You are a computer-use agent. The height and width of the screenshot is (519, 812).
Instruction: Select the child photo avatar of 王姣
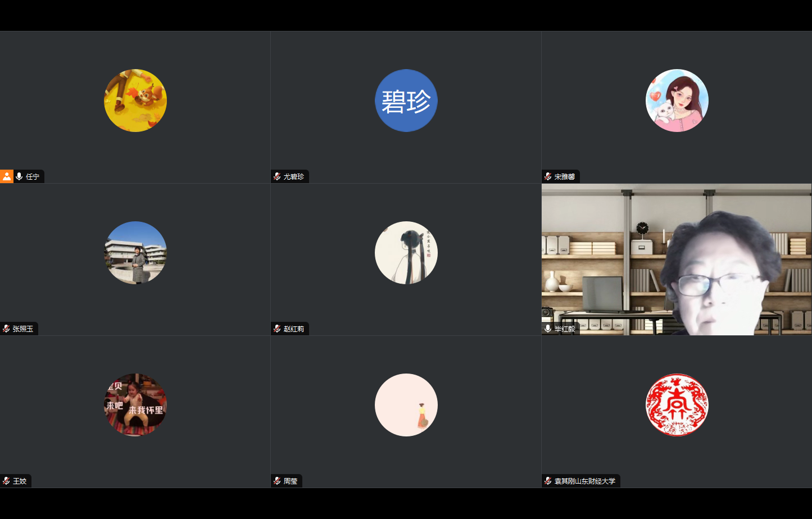(135, 405)
